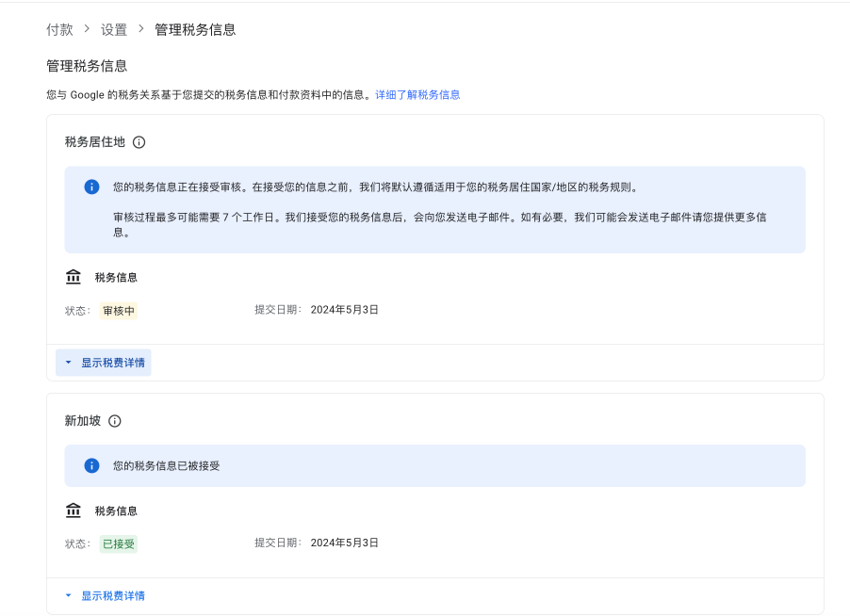Select 管理税务信息 breadcrumb item
The height and width of the screenshot is (616, 850).
point(195,29)
